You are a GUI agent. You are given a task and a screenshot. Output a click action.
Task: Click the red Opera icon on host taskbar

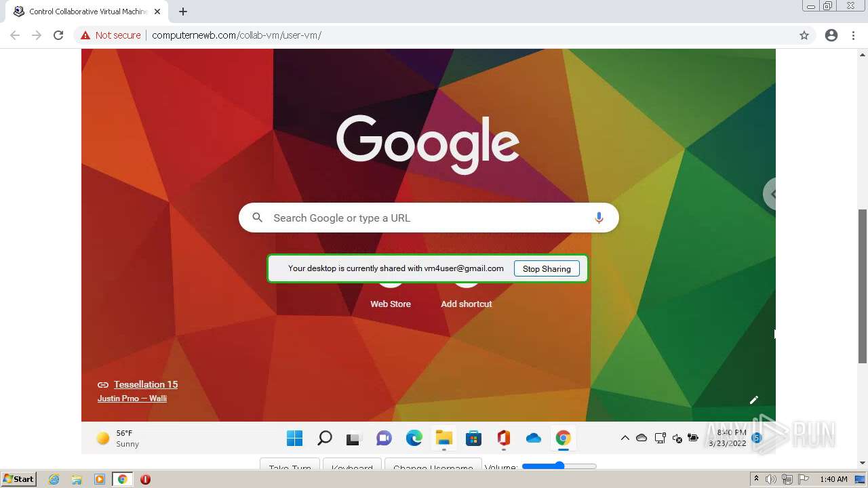(x=145, y=479)
